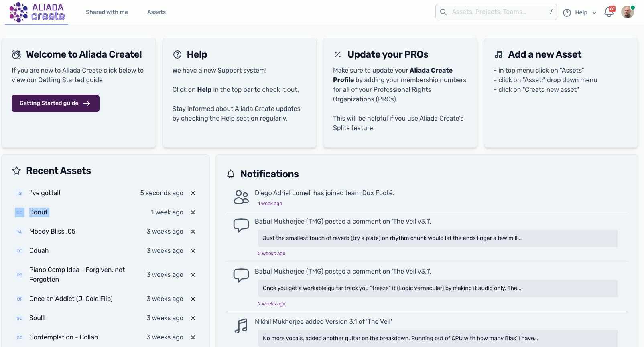This screenshot has height=347, width=644.
Task: Focus the Assets, Projects, Teams search field
Action: click(x=498, y=12)
